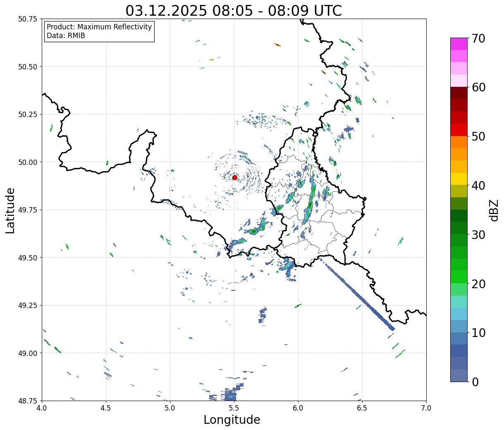Click the longitude tick label 4.5

106,408
